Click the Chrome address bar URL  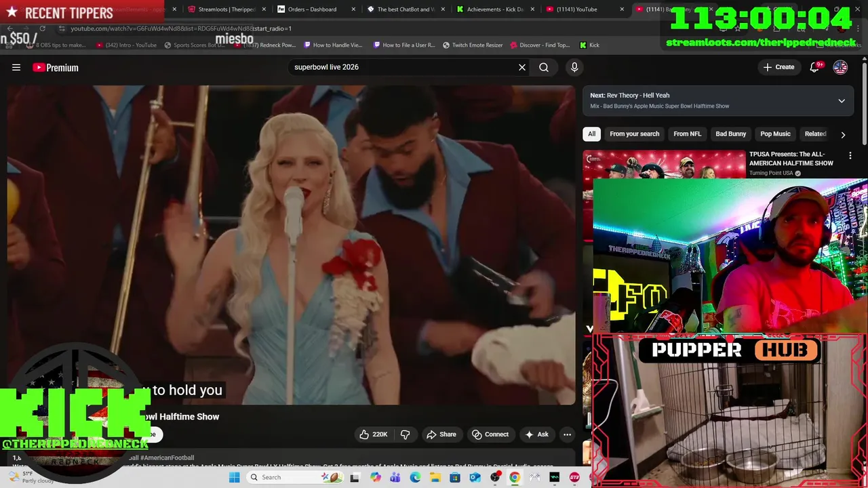[181, 28]
